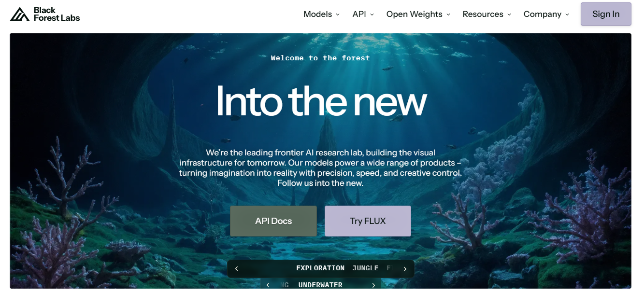This screenshot has width=644, height=292.
Task: Select the EXPLORATION category label
Action: pyautogui.click(x=320, y=268)
